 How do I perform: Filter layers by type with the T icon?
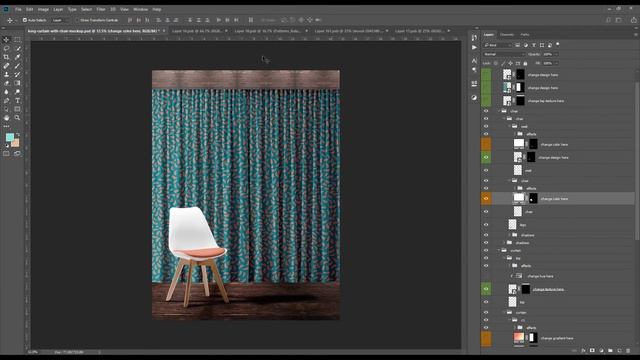pyautogui.click(x=533, y=45)
